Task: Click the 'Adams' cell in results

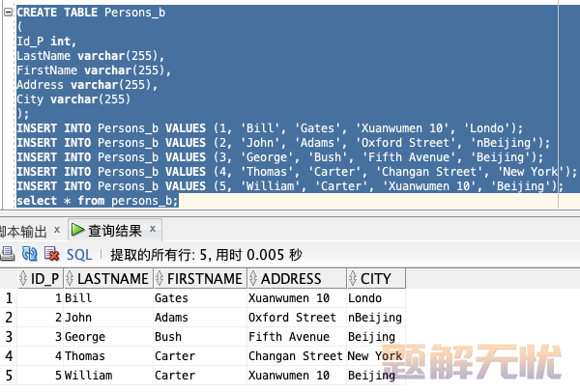Action: click(x=200, y=318)
